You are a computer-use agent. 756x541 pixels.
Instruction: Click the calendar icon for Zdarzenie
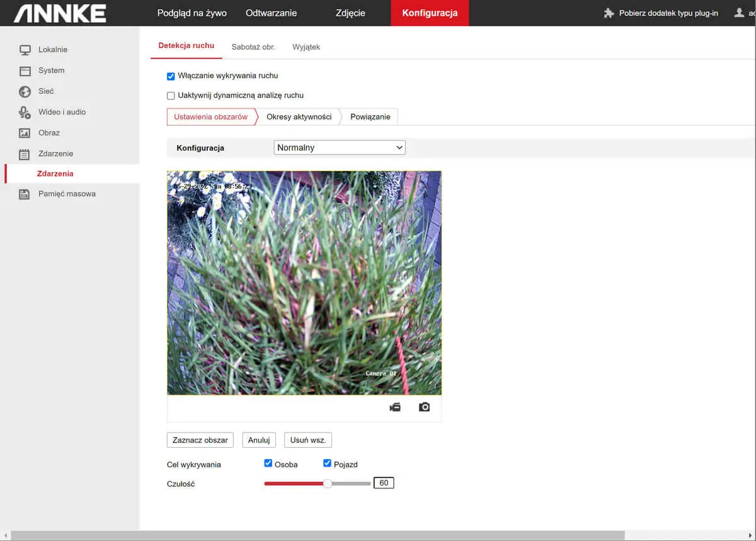pos(25,154)
